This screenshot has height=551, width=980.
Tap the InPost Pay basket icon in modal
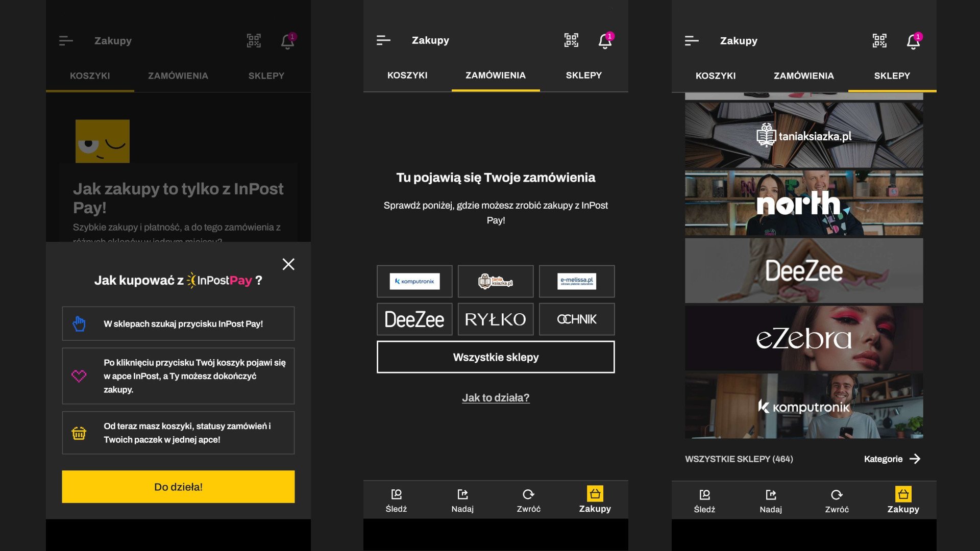point(80,433)
